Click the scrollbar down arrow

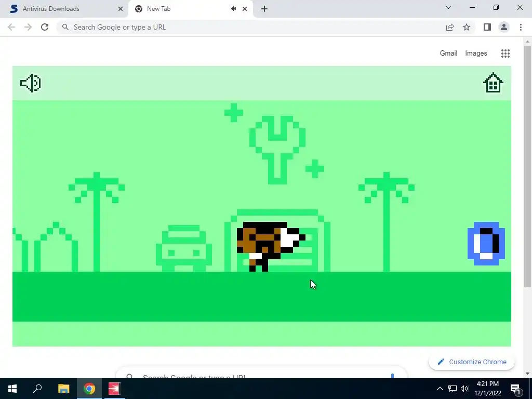[x=527, y=374]
